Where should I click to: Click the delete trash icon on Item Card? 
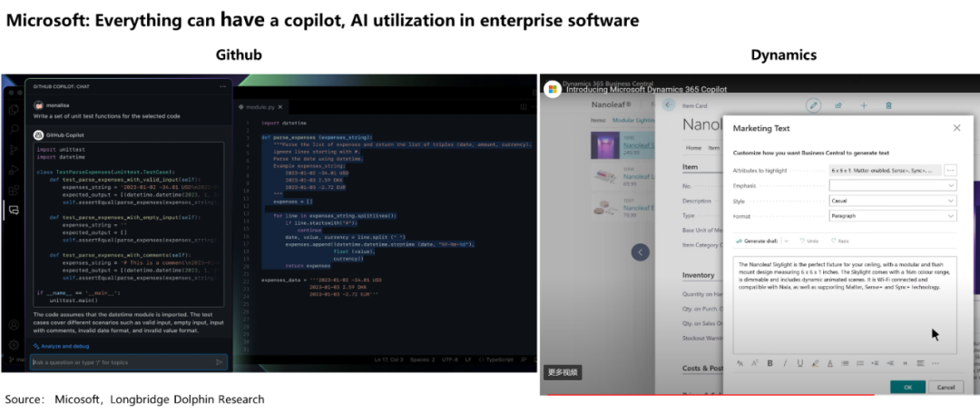(888, 105)
